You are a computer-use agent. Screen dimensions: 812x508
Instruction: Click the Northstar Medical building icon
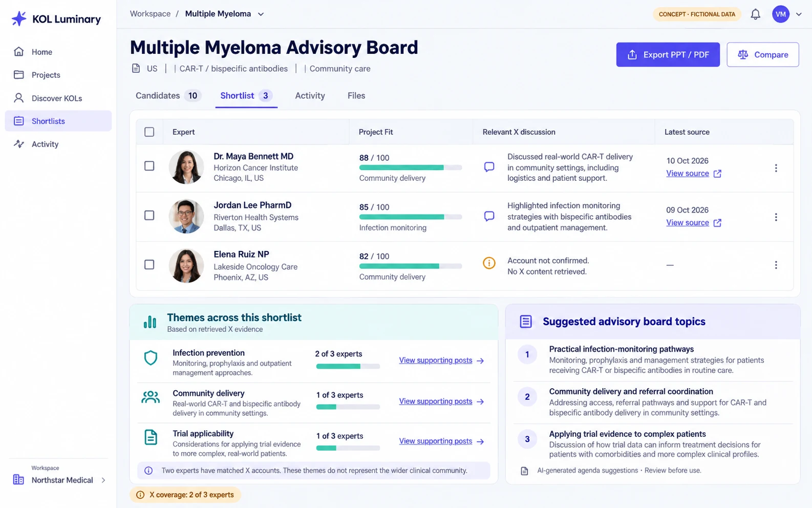point(18,480)
